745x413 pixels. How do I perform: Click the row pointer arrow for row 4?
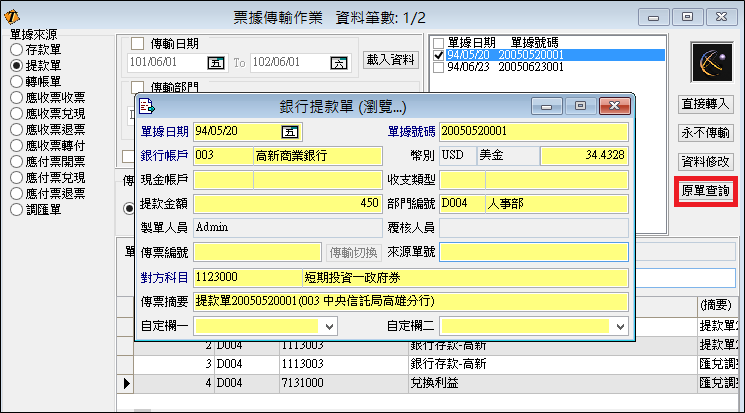[x=125, y=383]
